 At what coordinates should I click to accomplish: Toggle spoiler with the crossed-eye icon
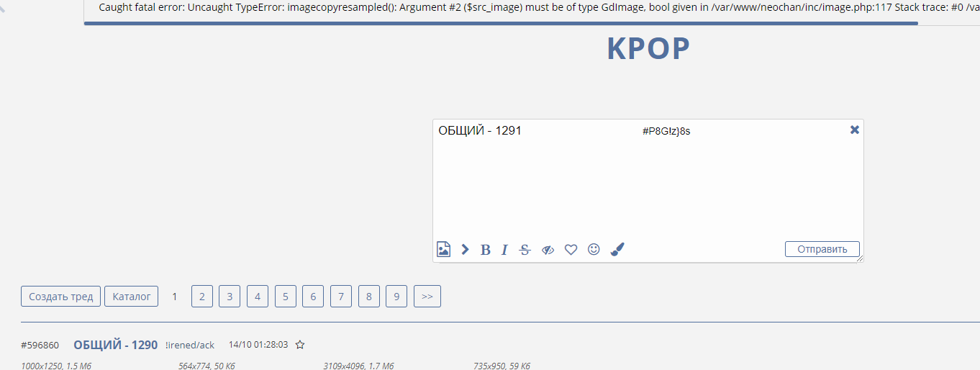548,250
